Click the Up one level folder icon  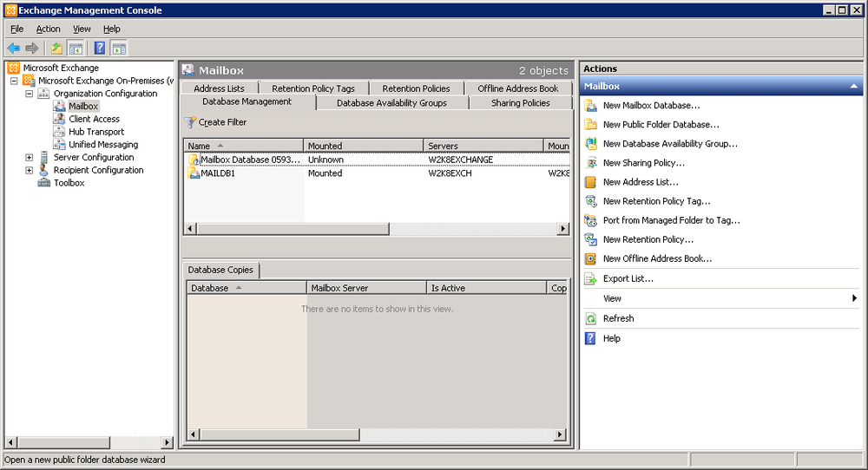coord(56,48)
